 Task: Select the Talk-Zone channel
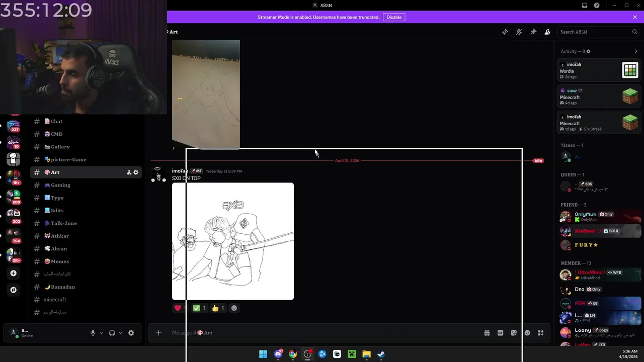(x=86, y=223)
